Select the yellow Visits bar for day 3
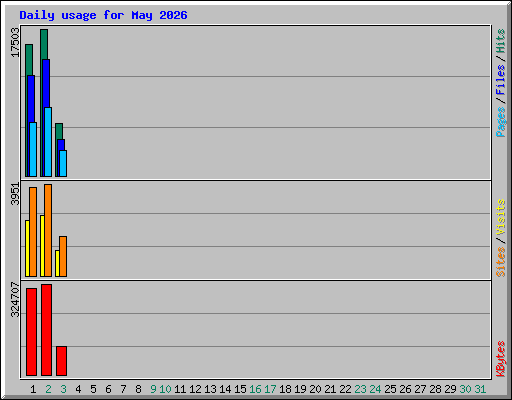 (57, 263)
